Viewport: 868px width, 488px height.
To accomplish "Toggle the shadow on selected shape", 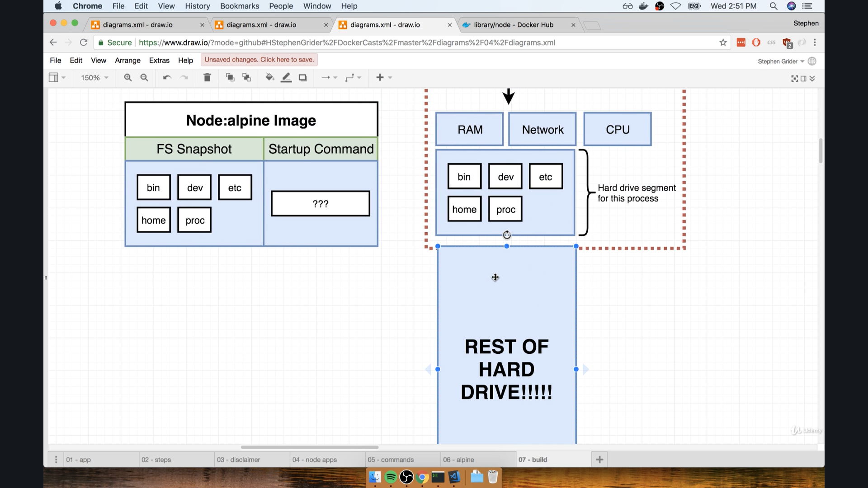I will tap(303, 78).
